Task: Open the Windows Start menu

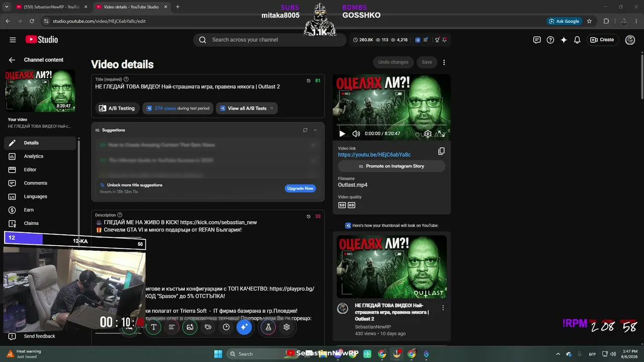Action: point(218,354)
